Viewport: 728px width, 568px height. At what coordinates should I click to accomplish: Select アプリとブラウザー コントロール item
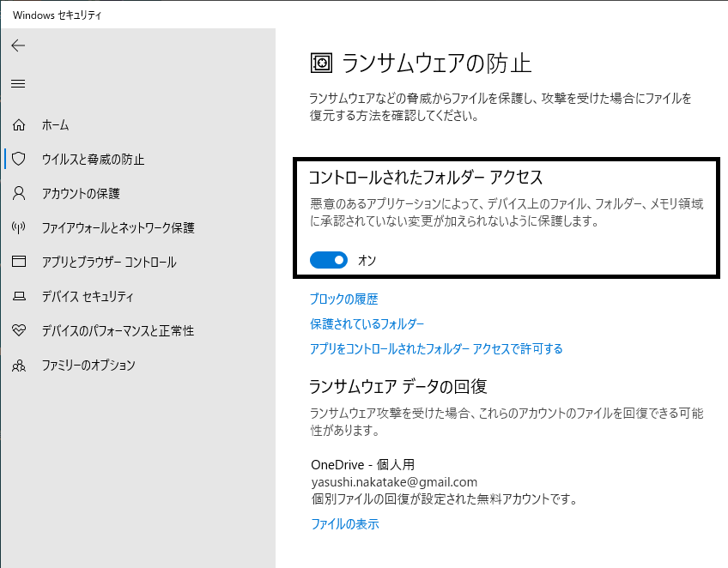(x=109, y=262)
